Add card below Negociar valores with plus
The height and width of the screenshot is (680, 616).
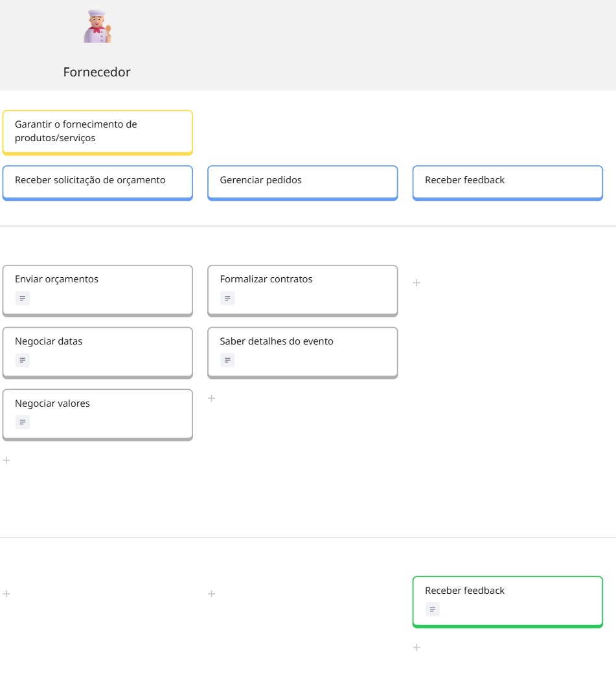click(x=6, y=460)
